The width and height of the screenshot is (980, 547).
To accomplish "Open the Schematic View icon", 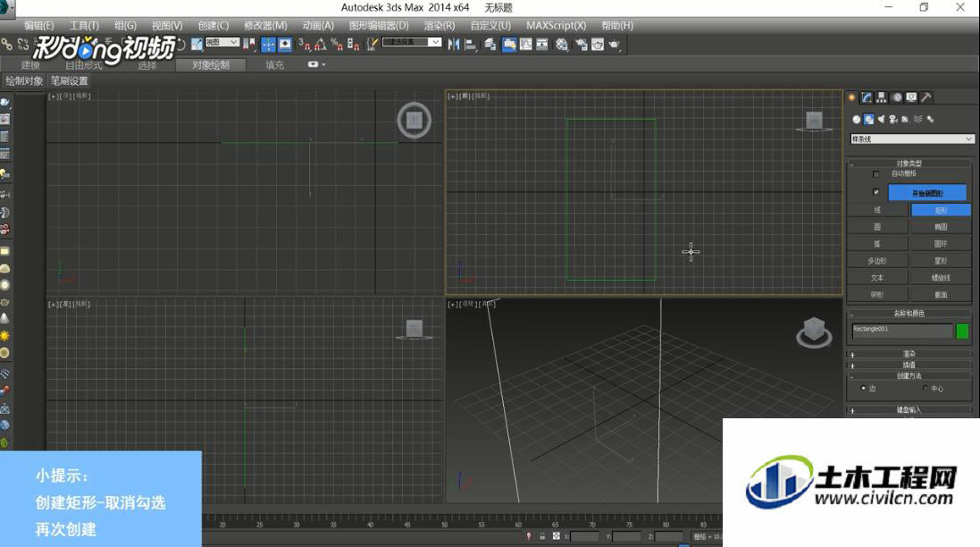I will pyautogui.click(x=542, y=44).
